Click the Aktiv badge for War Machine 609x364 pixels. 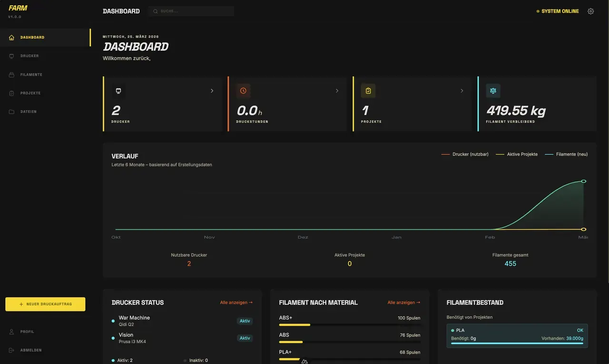(x=245, y=321)
